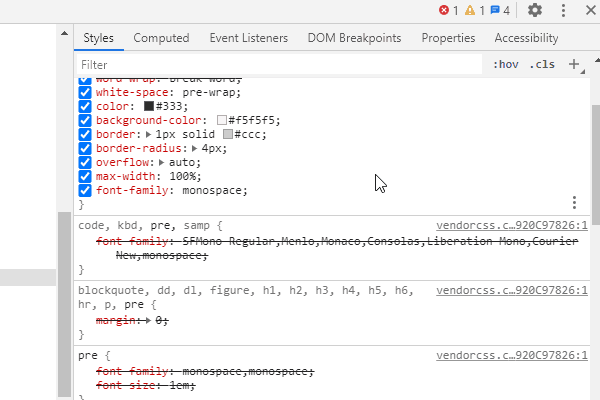Open DevTools settings gear
The width and height of the screenshot is (600, 400).
click(535, 10)
